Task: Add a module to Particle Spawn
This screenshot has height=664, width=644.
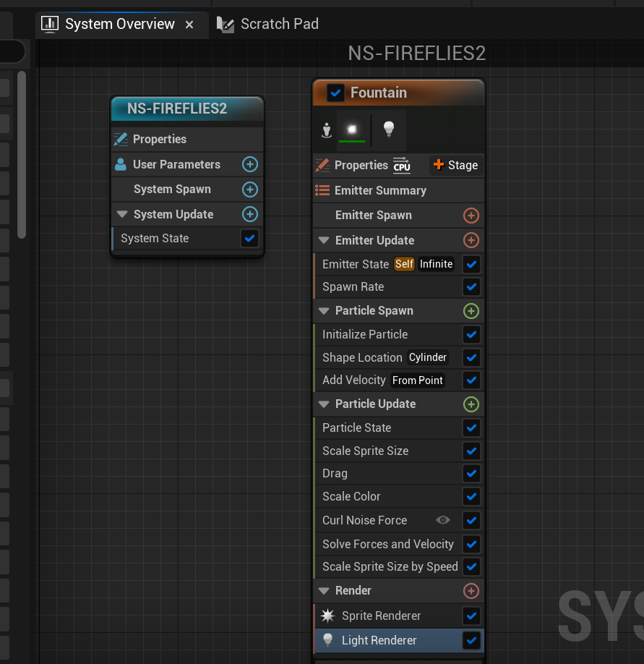Action: point(471,311)
